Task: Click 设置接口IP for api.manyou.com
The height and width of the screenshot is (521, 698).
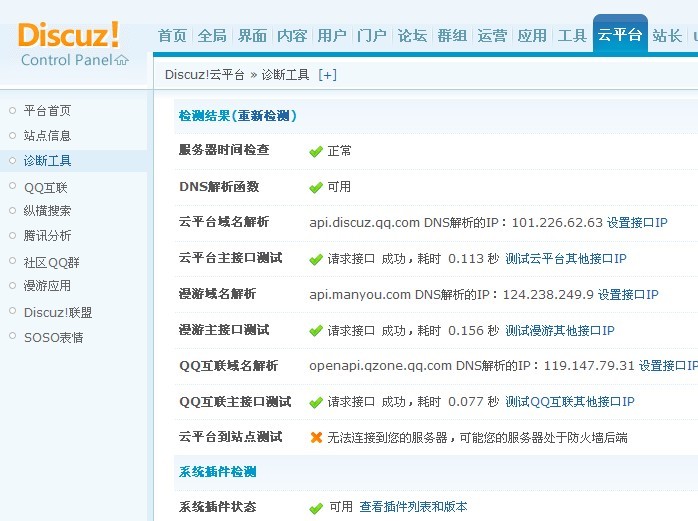Action: (x=628, y=294)
